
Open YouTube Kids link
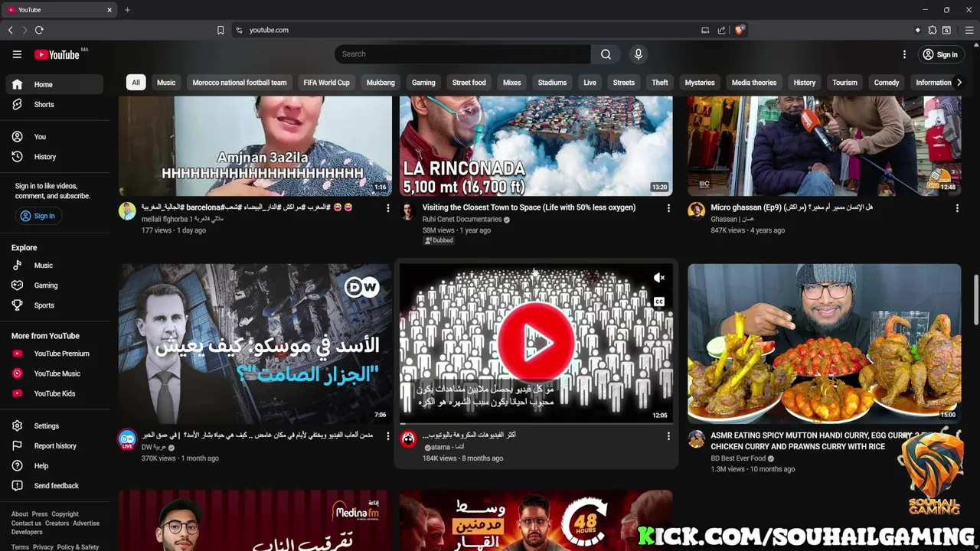[54, 393]
